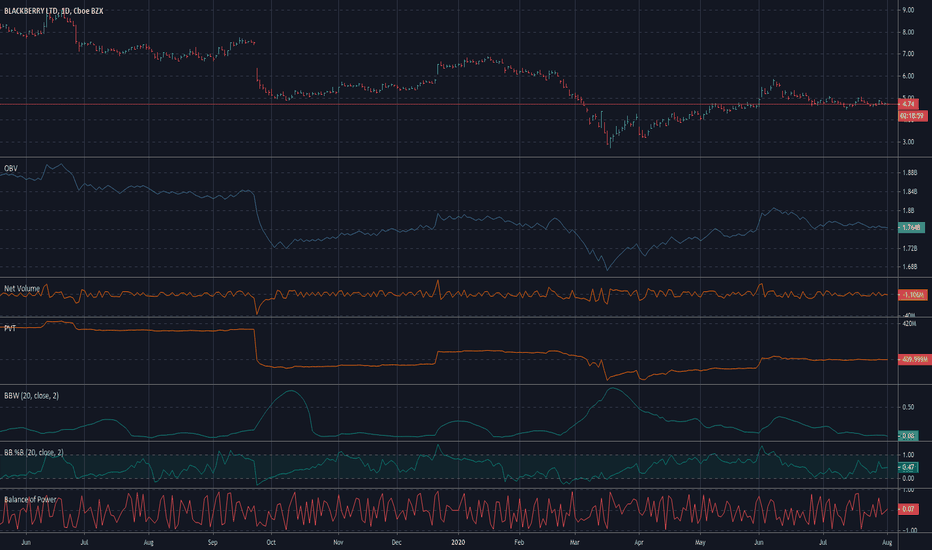
Task: Select the OBV indicator label
Action: coord(11,168)
